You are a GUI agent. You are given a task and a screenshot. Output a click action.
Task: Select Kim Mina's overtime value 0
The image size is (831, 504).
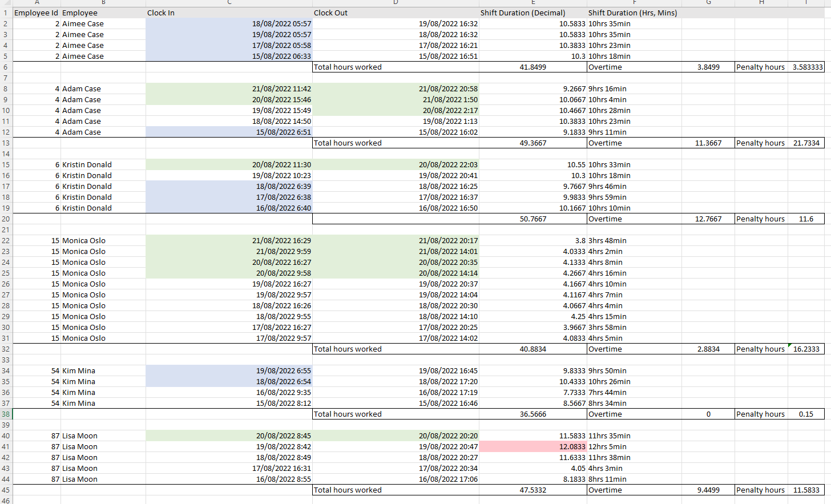708,414
